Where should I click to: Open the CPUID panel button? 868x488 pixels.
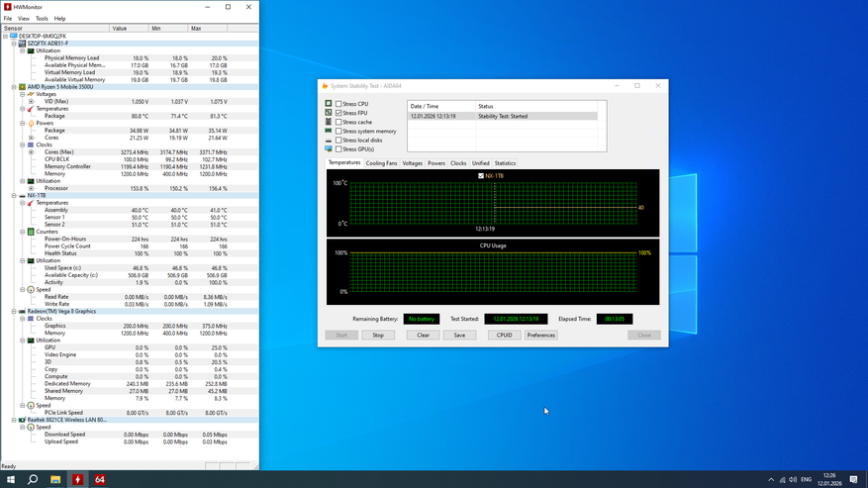504,336
